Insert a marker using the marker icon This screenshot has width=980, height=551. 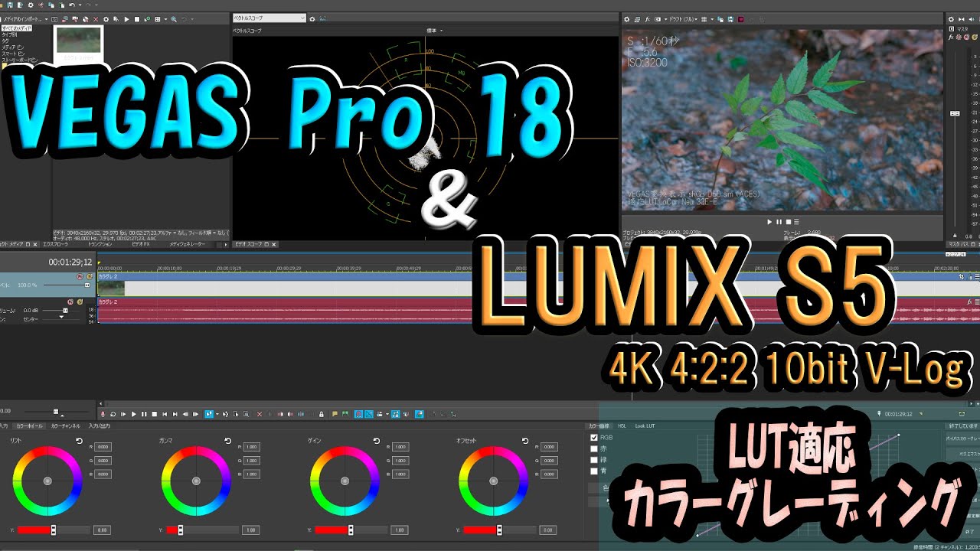tap(335, 414)
